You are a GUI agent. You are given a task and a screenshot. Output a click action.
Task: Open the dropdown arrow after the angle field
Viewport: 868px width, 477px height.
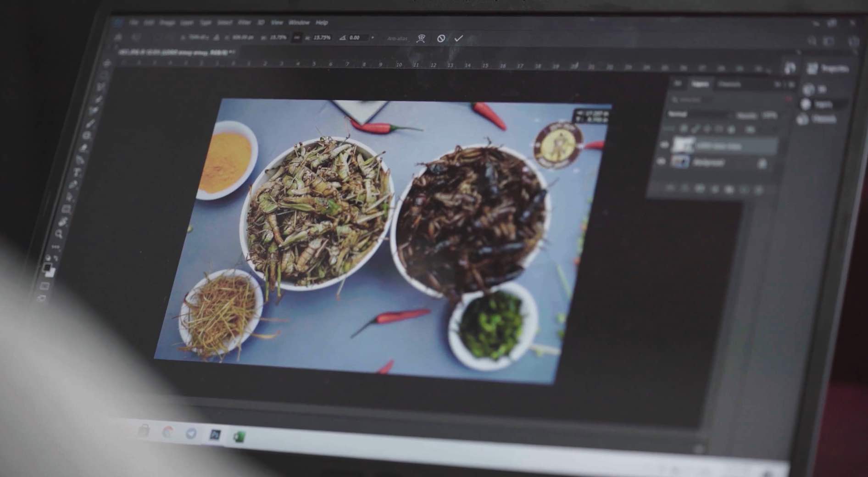point(373,38)
